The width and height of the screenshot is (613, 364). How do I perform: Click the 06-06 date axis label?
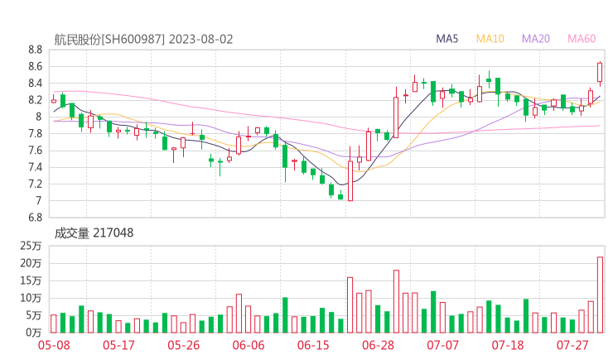coord(249,345)
